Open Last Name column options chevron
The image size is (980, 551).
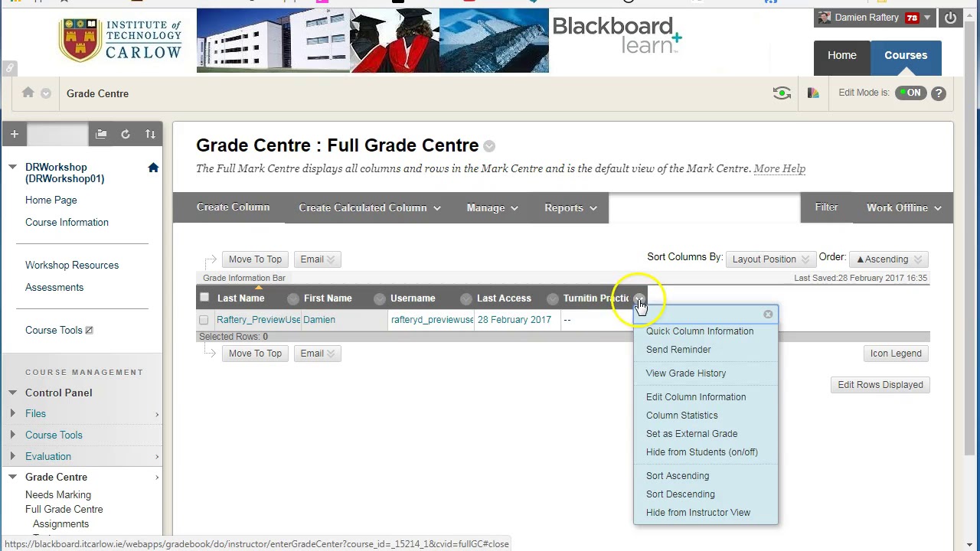(x=292, y=298)
